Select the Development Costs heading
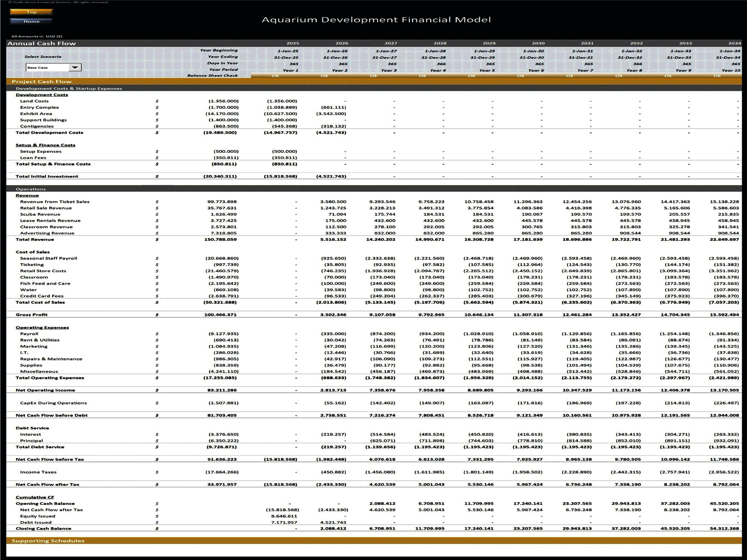747x560 pixels. 42,95
